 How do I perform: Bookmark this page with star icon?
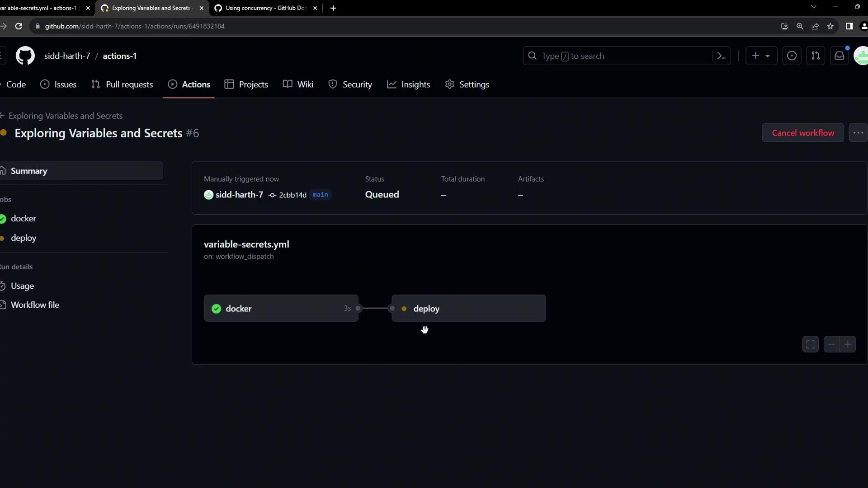(x=830, y=26)
